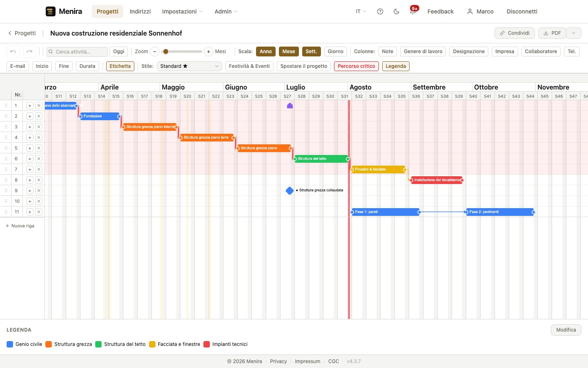Click the undo arrow icon
The height and width of the screenshot is (368, 588).
coord(13,52)
